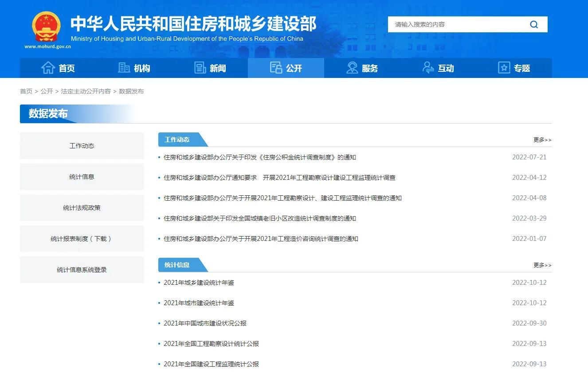Viewport: 588px width, 380px height.
Task: Select 统计法规政策 sidebar item
Action: pos(82,208)
